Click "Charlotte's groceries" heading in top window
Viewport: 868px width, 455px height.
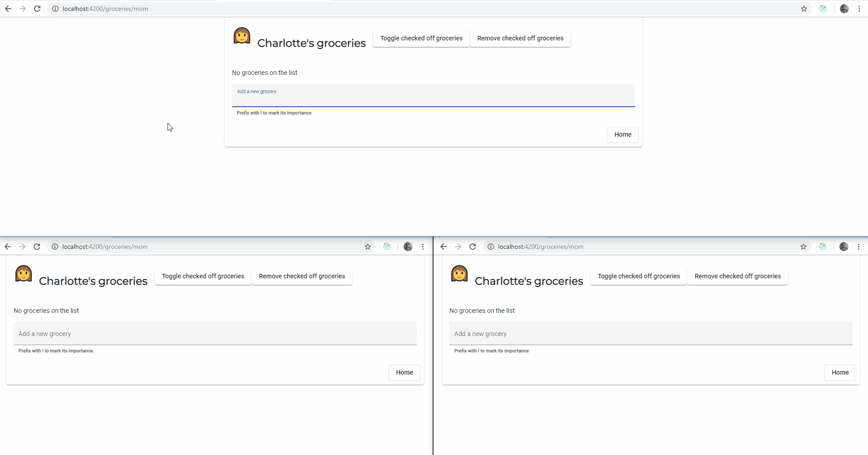311,43
